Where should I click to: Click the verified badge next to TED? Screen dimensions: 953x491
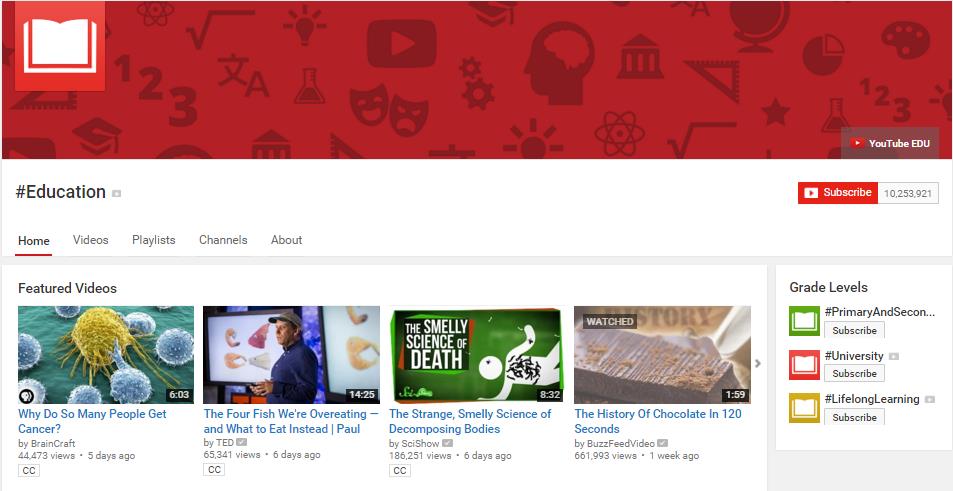coord(242,442)
